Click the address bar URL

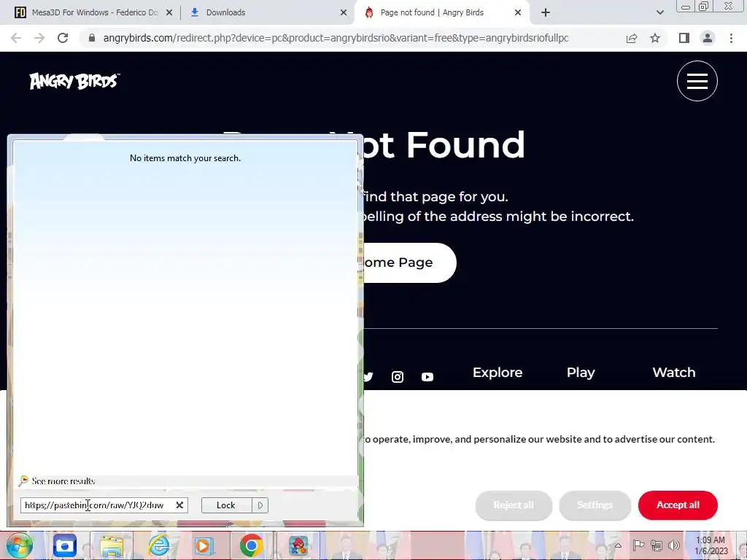coord(336,38)
